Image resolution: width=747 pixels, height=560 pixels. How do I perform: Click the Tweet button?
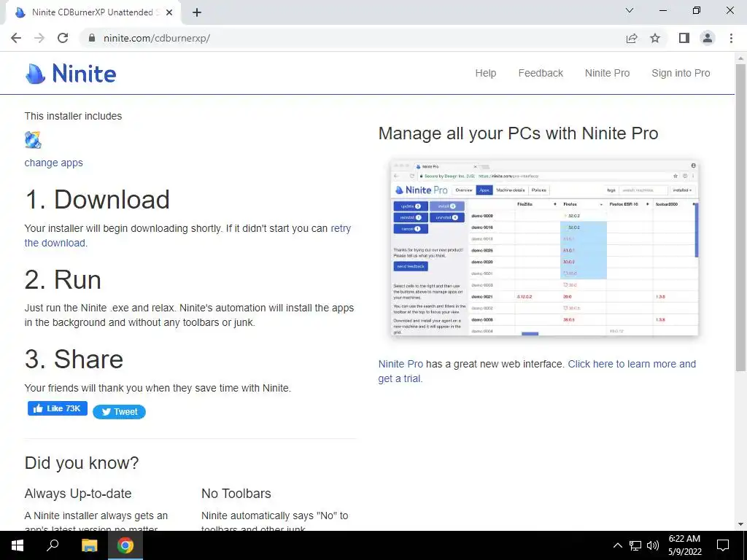[x=119, y=412]
